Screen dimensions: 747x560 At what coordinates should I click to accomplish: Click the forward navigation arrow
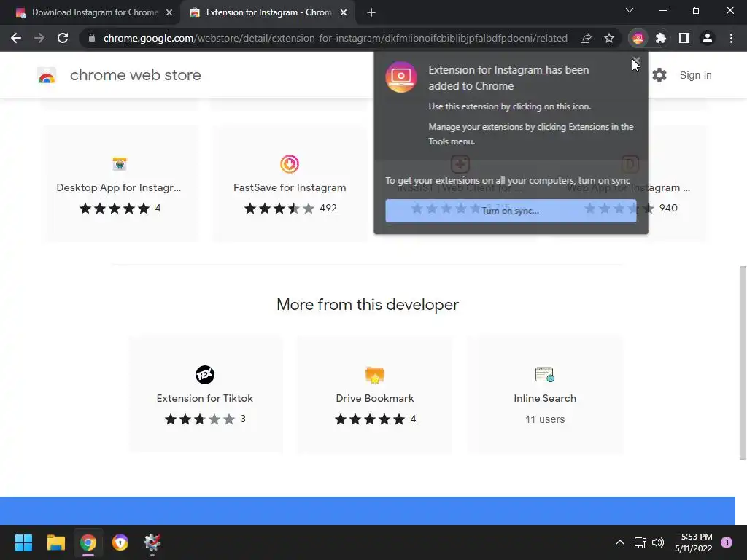[39, 38]
